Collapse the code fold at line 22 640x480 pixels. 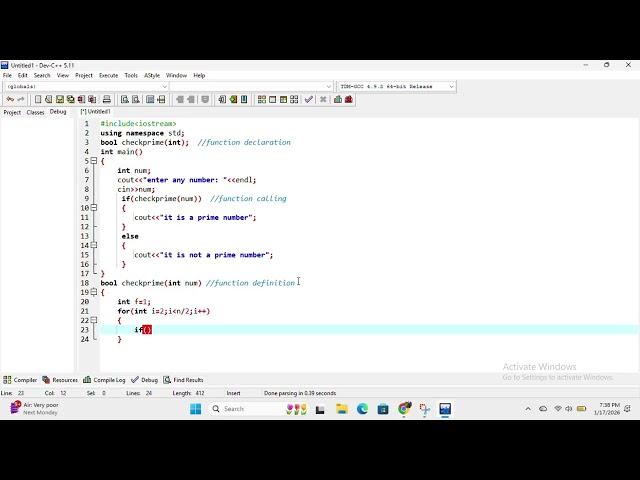[x=94, y=320]
